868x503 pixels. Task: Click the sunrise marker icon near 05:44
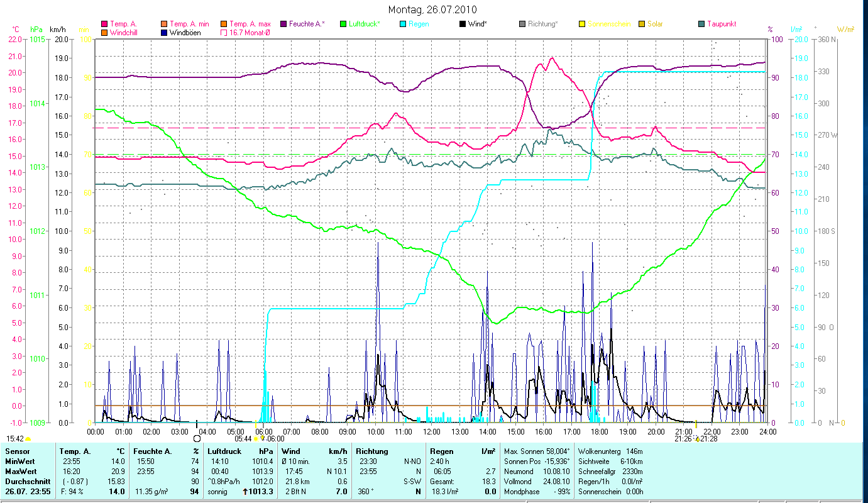256,438
